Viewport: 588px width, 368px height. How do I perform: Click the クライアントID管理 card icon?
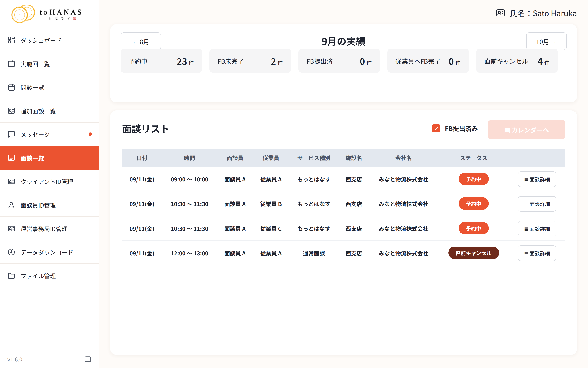click(11, 182)
